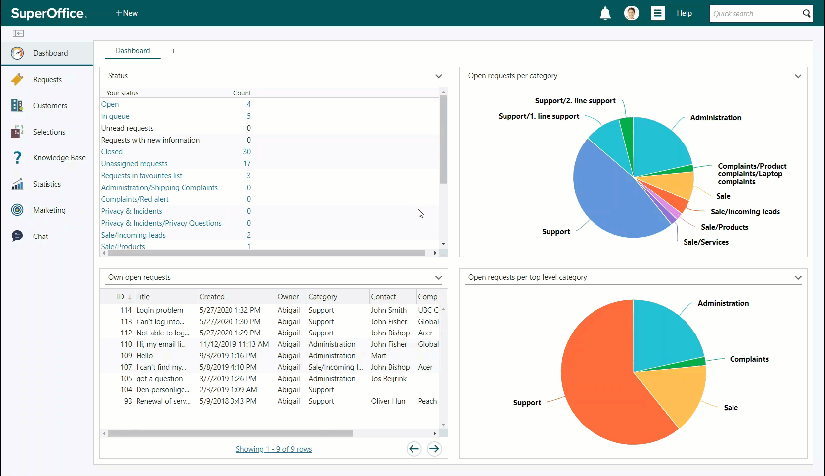Viewport: 825px width, 476px height.
Task: Click the + New button
Action: [x=126, y=13]
